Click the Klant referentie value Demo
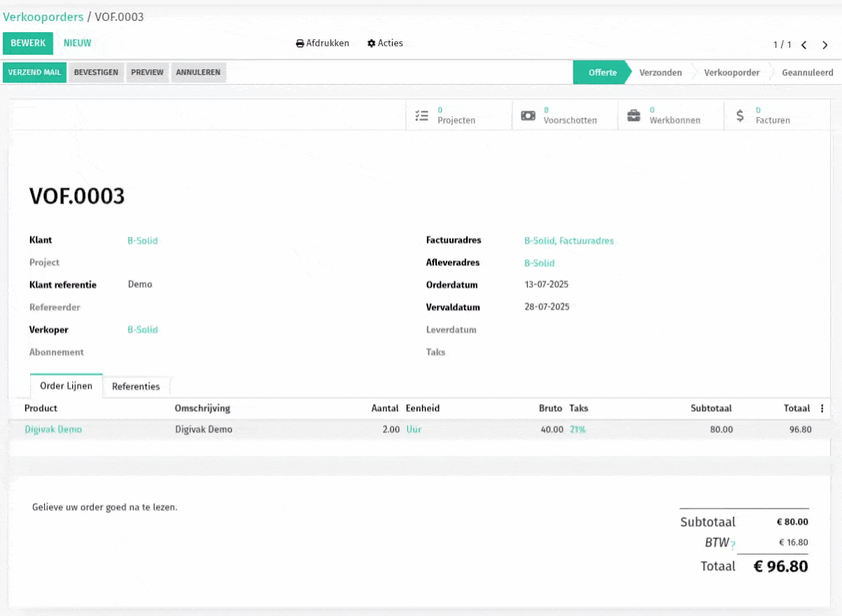This screenshot has height=616, width=842. [140, 285]
